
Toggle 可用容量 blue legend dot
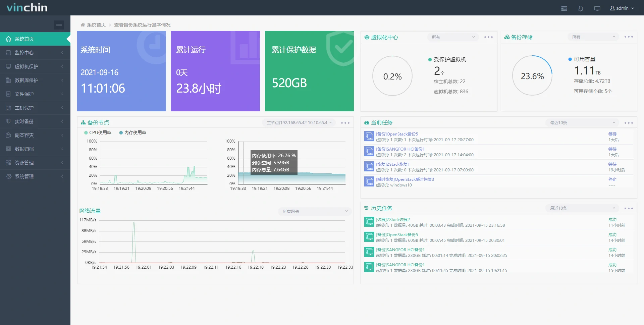tap(570, 59)
